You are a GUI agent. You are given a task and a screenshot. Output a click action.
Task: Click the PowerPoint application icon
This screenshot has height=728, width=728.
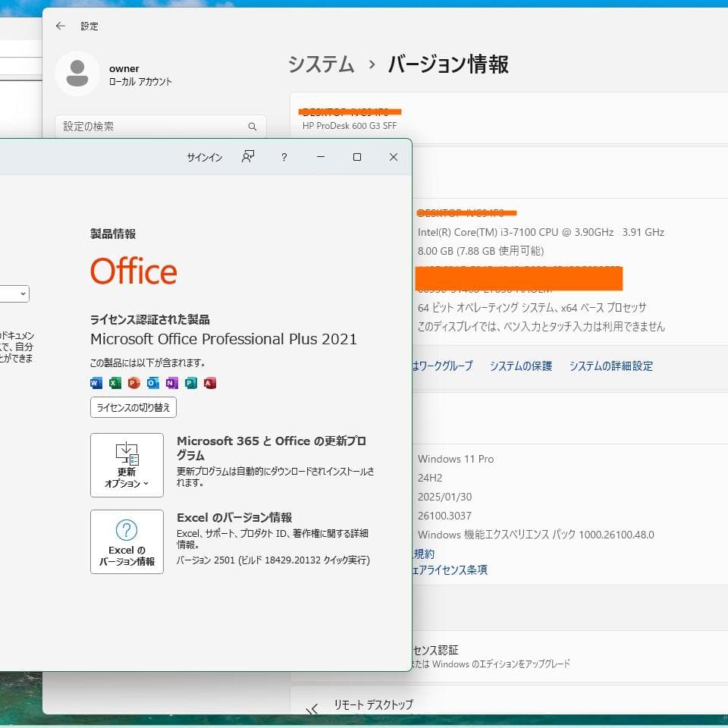click(133, 383)
